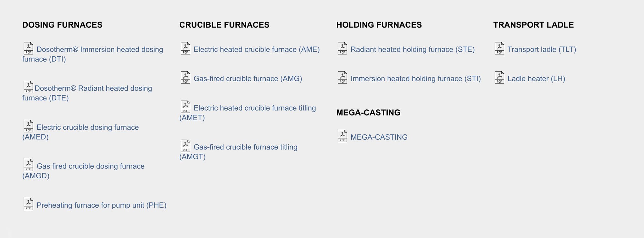Open the Transport ladle (TLT) document link
The height and width of the screenshot is (238, 644).
542,49
